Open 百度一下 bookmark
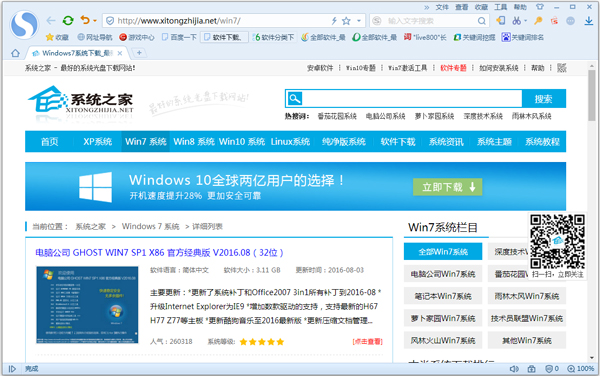The image size is (600, 376). coord(179,37)
